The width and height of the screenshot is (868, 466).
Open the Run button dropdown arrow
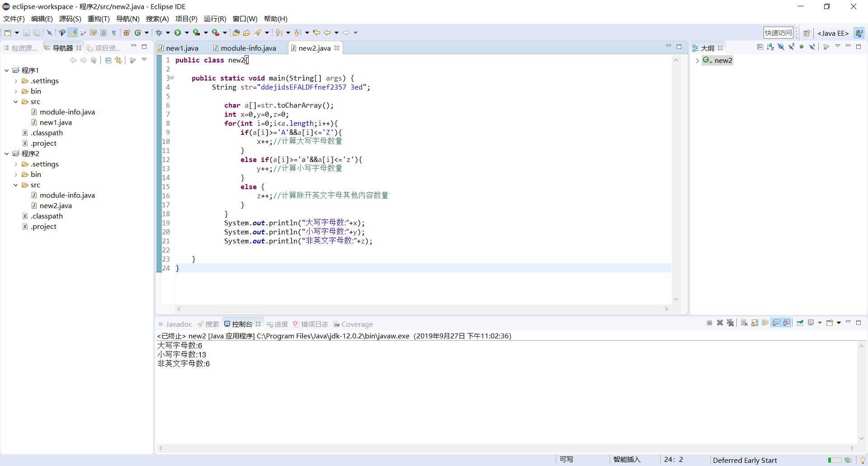(187, 33)
